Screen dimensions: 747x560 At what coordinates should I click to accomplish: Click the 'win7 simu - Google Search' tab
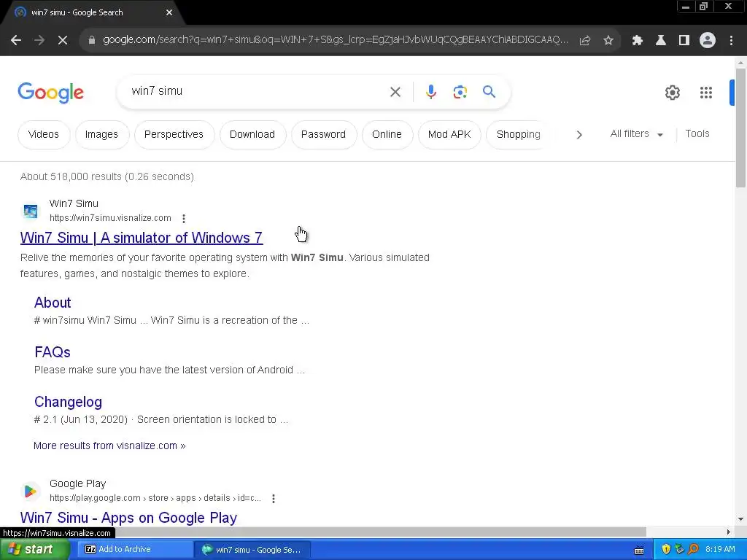click(90, 12)
